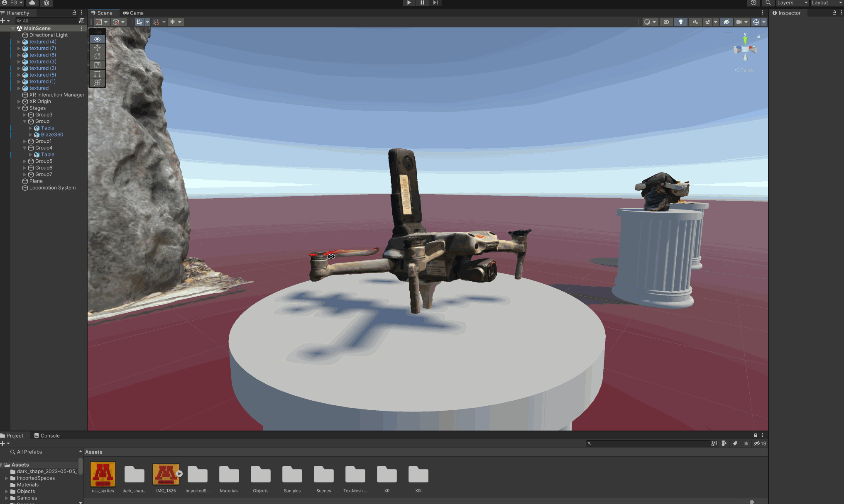The image size is (844, 504).
Task: Toggle hidden objects scene visibility
Action: coord(726,22)
